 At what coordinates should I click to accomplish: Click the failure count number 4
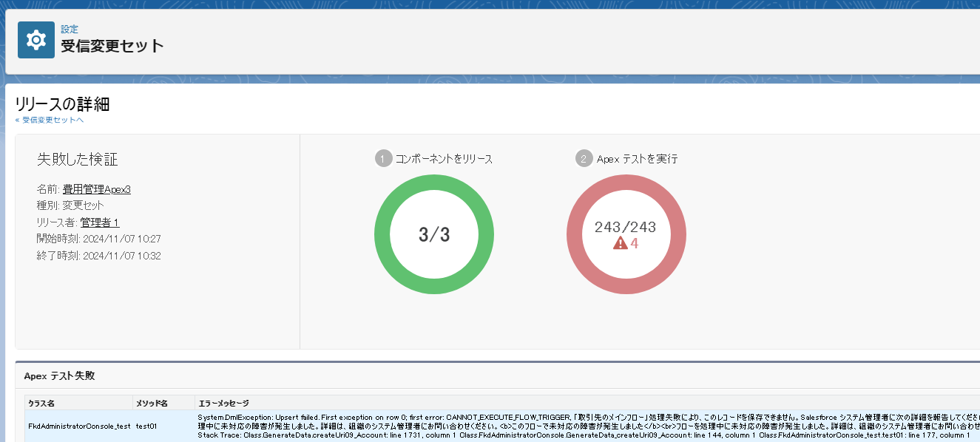634,242
